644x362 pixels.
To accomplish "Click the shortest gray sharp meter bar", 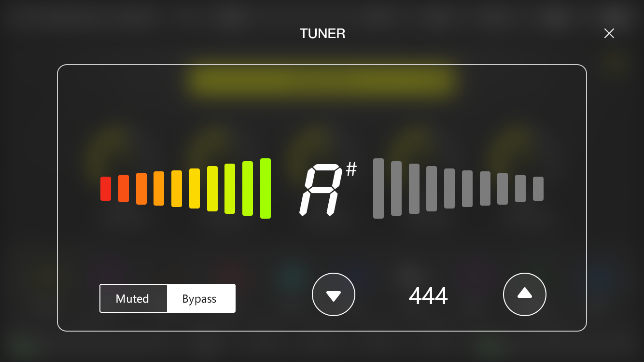I will click(538, 189).
